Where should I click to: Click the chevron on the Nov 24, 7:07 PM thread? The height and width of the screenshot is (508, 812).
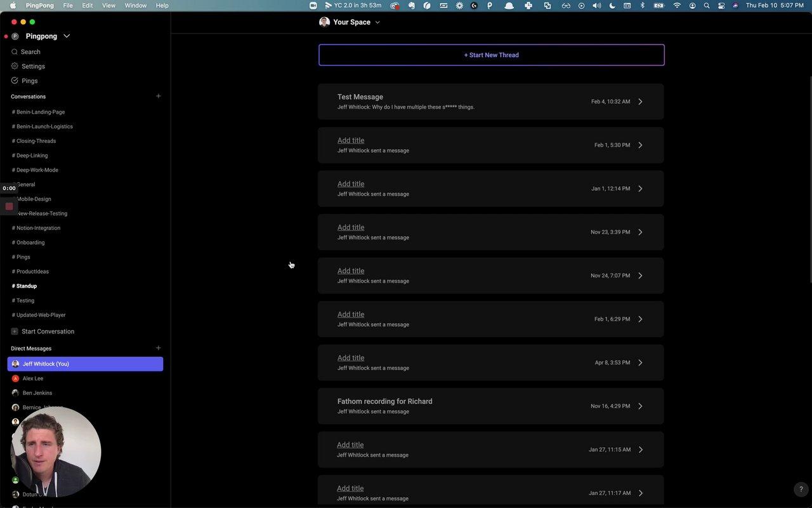tap(640, 276)
